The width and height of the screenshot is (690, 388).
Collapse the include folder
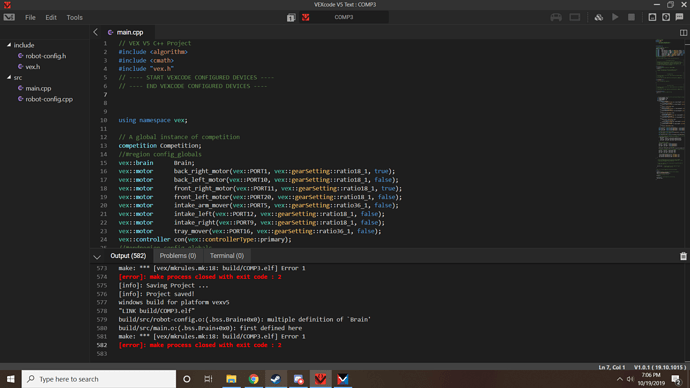pyautogui.click(x=9, y=45)
